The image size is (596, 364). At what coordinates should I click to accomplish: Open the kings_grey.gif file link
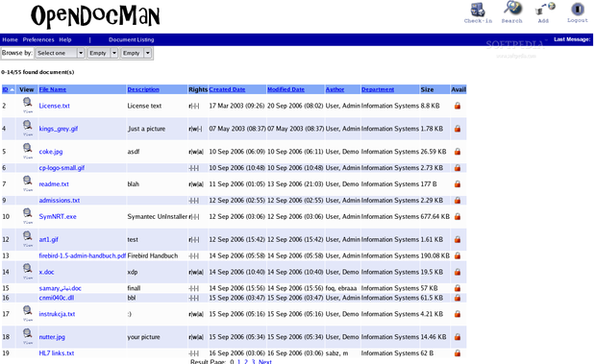click(x=59, y=129)
